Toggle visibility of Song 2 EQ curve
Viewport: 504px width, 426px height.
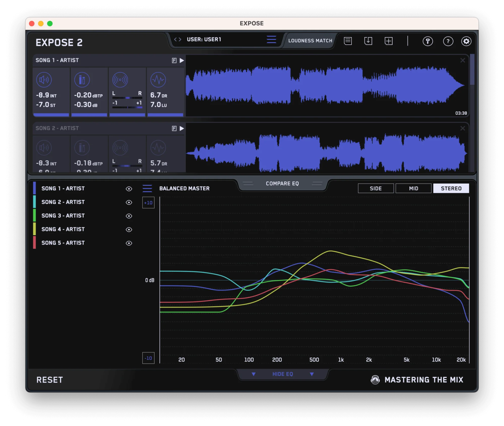coord(129,202)
